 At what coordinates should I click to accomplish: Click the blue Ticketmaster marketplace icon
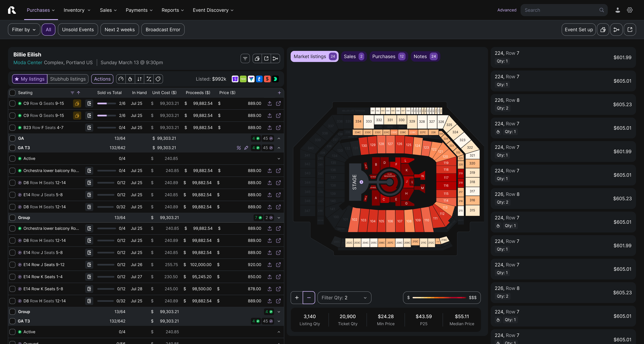[x=259, y=79]
